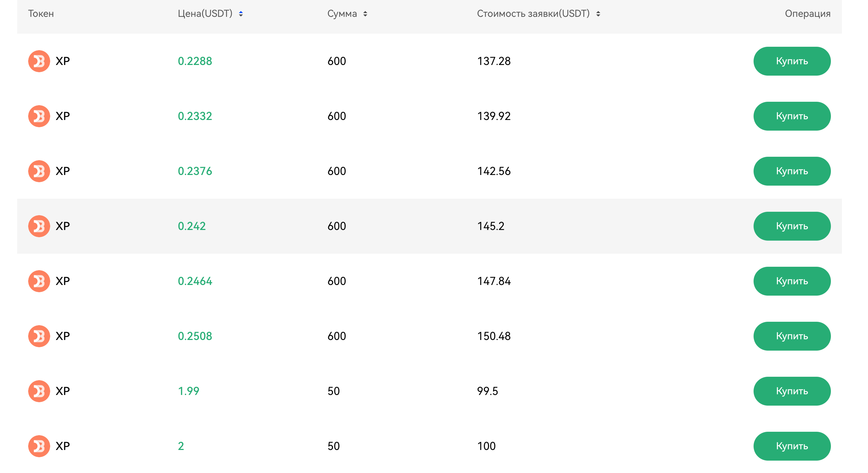Screen dimensions: 868x473
Task: Select price value 0.2376
Action: 195,171
